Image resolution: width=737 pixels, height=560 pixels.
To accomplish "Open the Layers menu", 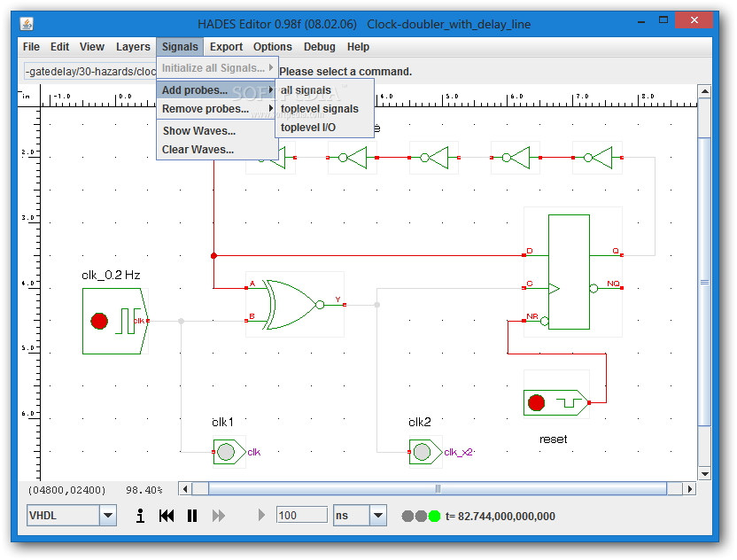I will [x=133, y=47].
